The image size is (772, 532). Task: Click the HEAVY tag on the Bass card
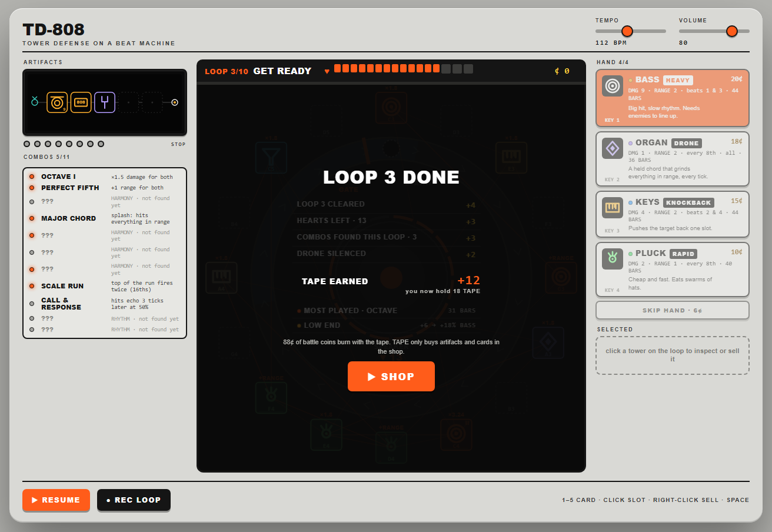coord(678,80)
